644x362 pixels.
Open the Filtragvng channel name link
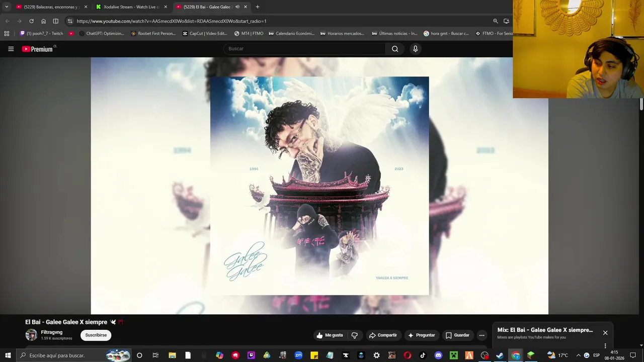point(52,332)
